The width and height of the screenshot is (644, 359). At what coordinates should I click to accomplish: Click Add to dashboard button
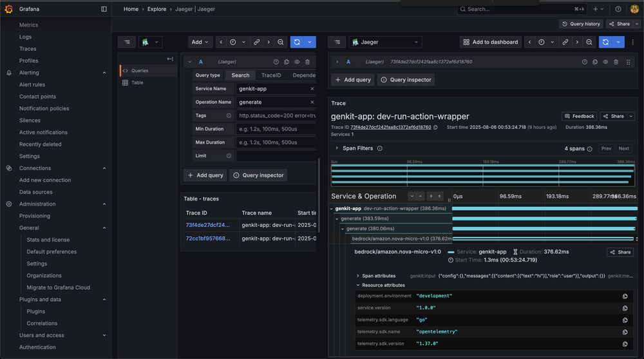490,42
